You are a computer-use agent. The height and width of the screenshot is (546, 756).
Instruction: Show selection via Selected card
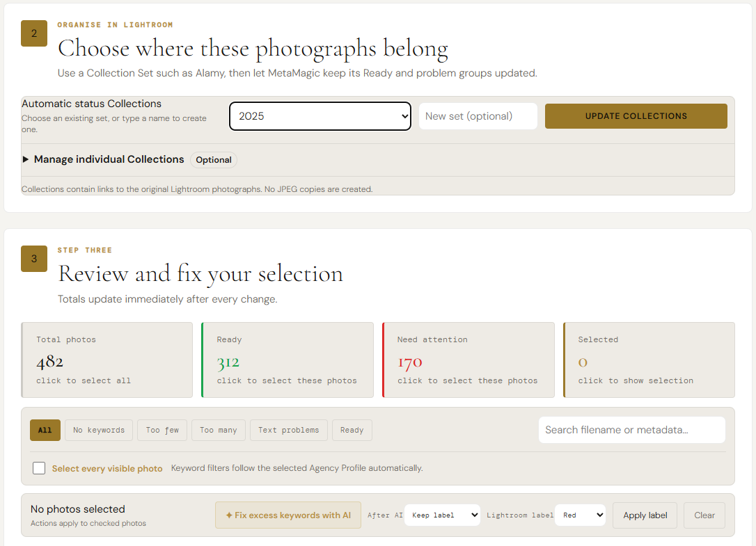coord(649,360)
